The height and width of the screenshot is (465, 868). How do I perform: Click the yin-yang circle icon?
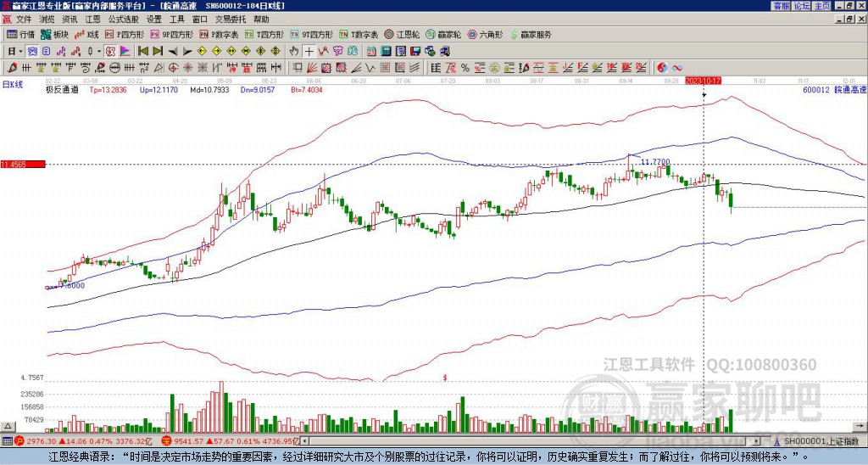click(x=662, y=68)
